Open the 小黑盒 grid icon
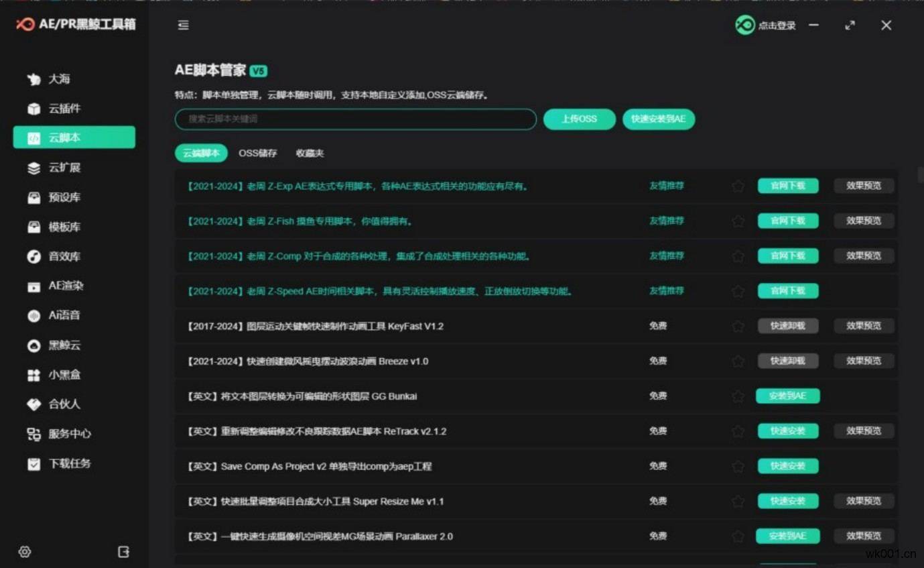Image resolution: width=924 pixels, height=568 pixels. tap(34, 375)
